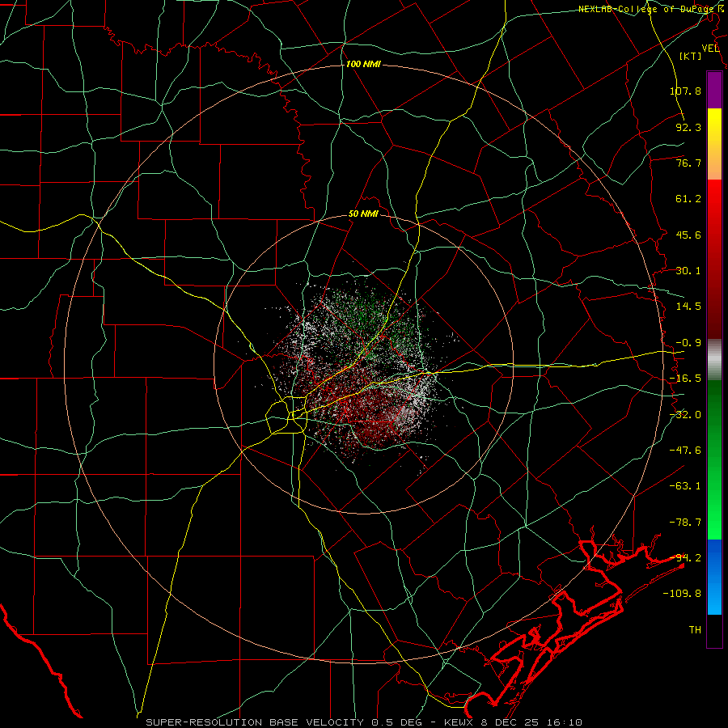
Task: Click the -47.6 legend value
Action: pyautogui.click(x=685, y=451)
